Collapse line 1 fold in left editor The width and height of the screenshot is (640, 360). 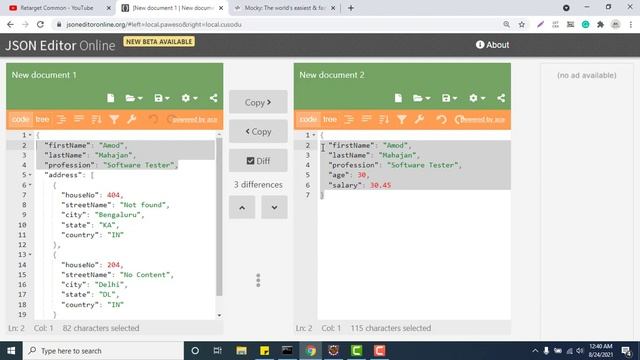[x=30, y=135]
